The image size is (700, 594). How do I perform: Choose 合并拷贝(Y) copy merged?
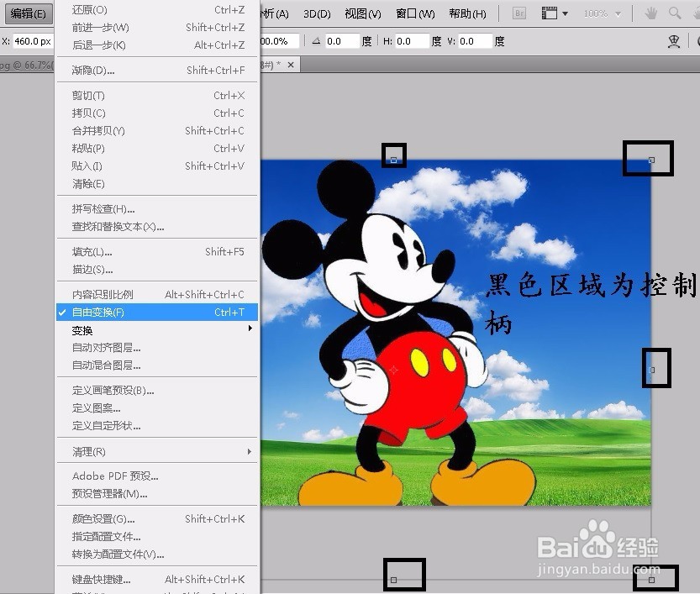pyautogui.click(x=157, y=131)
